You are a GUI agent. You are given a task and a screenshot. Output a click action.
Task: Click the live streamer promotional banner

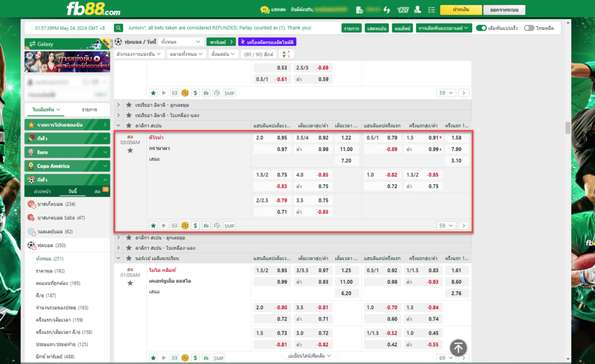pos(67,62)
